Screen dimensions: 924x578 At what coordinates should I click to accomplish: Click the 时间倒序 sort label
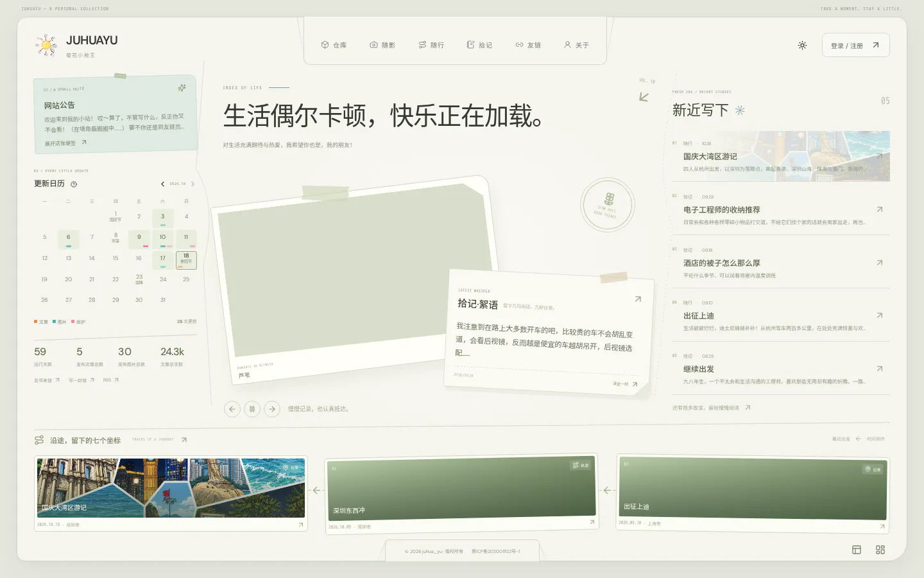tap(876, 439)
